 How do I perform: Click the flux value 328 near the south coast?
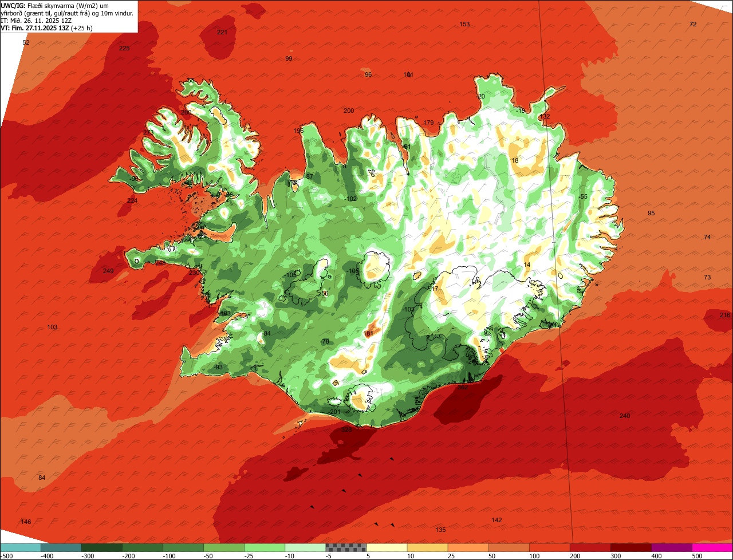(x=346, y=429)
